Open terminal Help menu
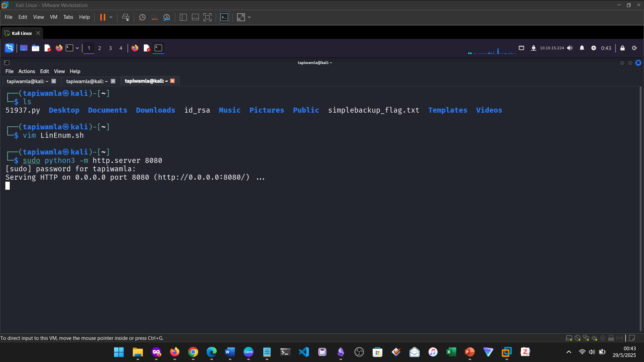 (x=75, y=71)
